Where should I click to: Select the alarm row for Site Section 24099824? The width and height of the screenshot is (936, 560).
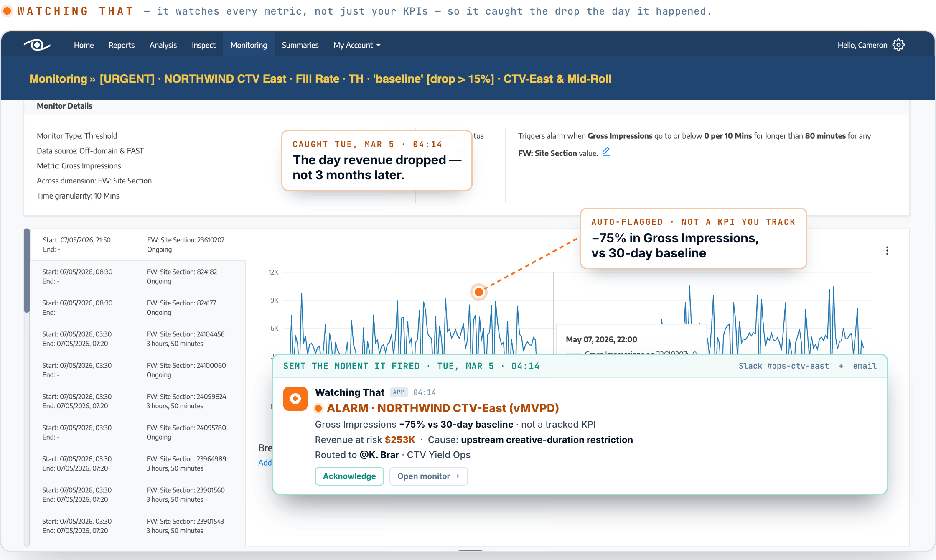tap(138, 401)
